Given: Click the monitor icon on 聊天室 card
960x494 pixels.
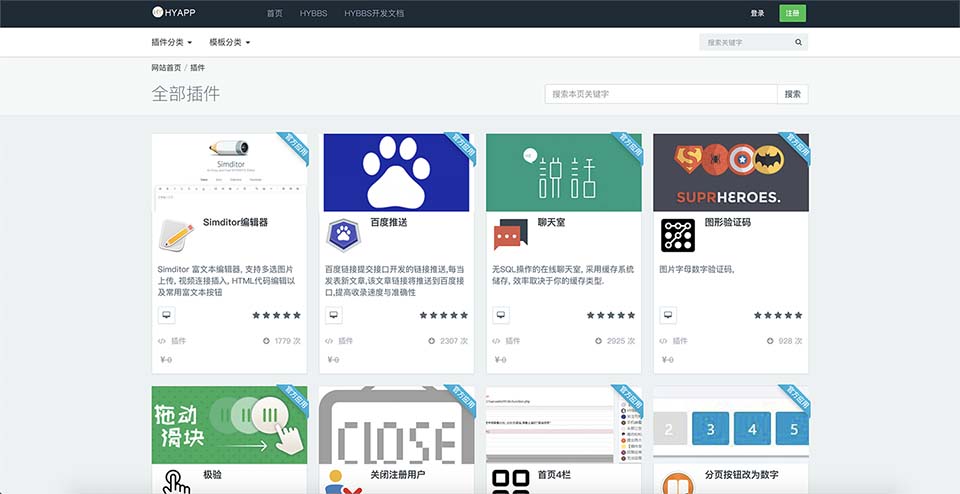Looking at the screenshot, I should pyautogui.click(x=501, y=315).
